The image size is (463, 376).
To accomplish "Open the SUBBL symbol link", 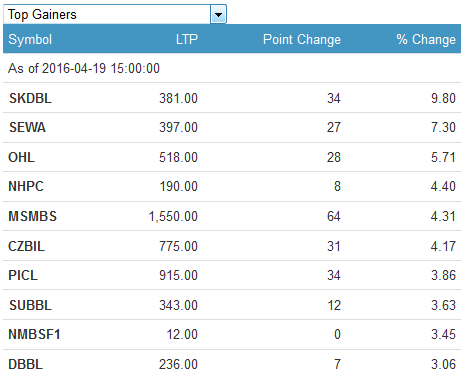I will pyautogui.click(x=30, y=305).
